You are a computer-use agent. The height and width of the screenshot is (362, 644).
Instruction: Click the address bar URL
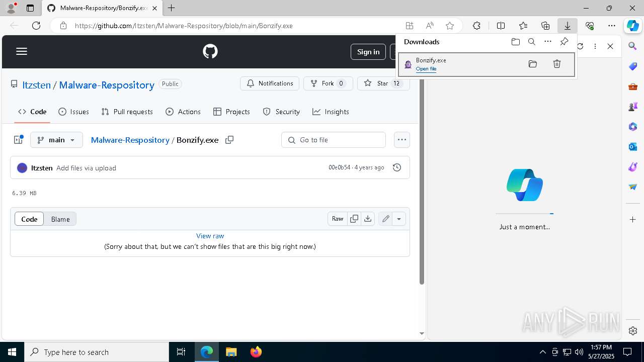pos(184,26)
